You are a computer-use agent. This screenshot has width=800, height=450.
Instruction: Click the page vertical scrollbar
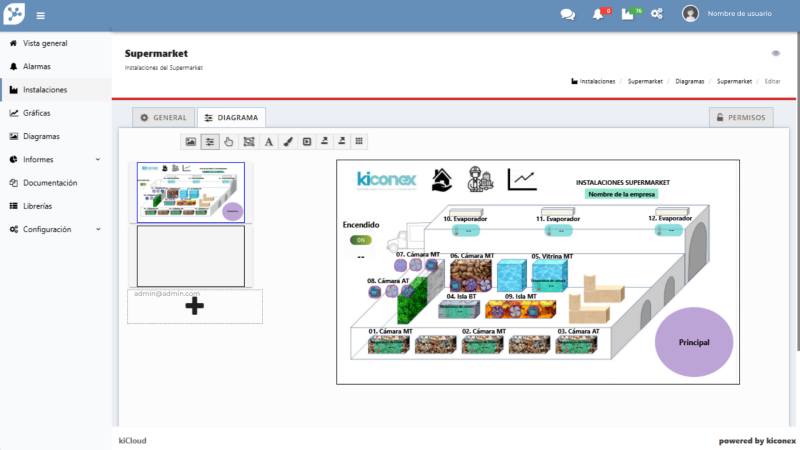click(797, 191)
